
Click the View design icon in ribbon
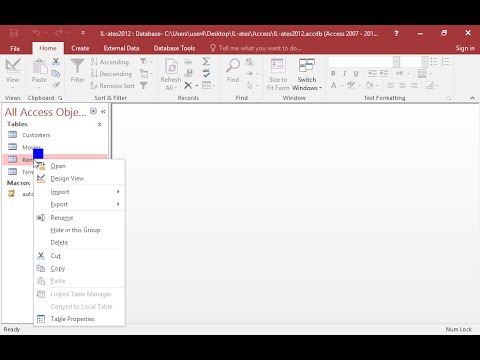click(13, 66)
